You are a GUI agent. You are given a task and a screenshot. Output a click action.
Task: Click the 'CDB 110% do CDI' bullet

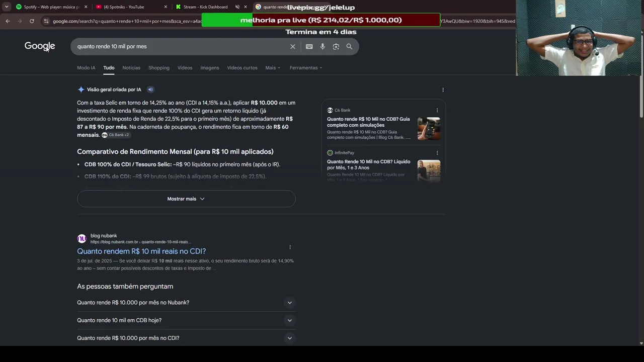pyautogui.click(x=176, y=176)
